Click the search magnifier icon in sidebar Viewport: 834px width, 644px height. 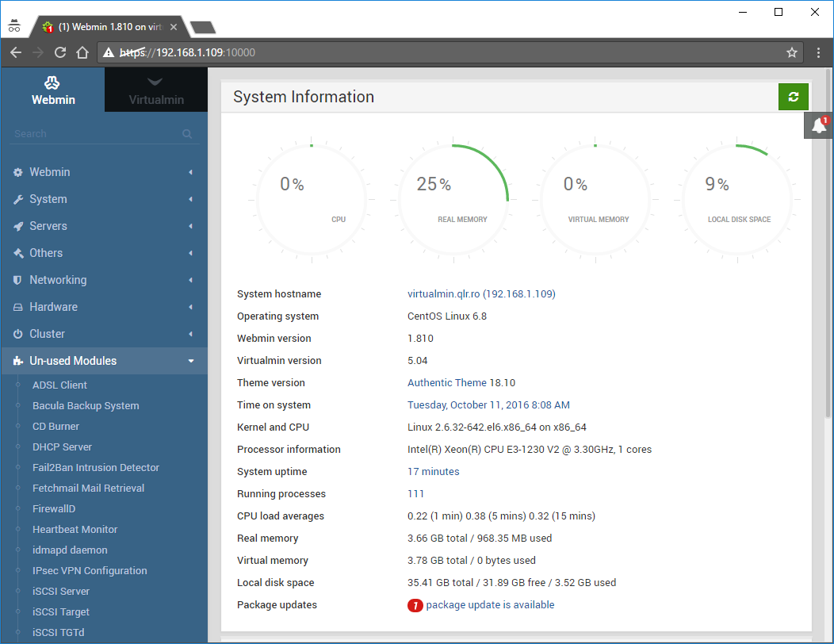(x=187, y=133)
